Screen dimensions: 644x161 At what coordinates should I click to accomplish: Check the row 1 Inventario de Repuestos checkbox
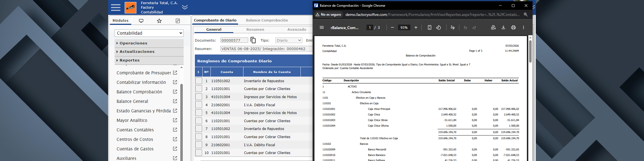pos(199,81)
